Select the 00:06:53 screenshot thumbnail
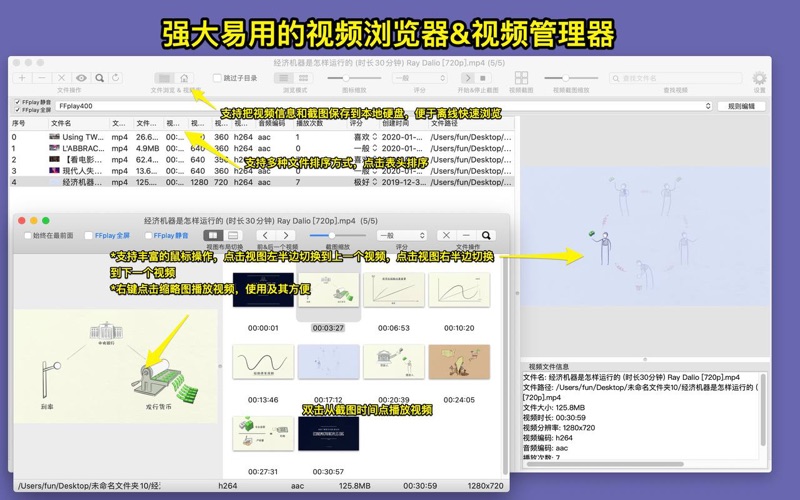Screen dimensions: 800x500 (x=394, y=290)
